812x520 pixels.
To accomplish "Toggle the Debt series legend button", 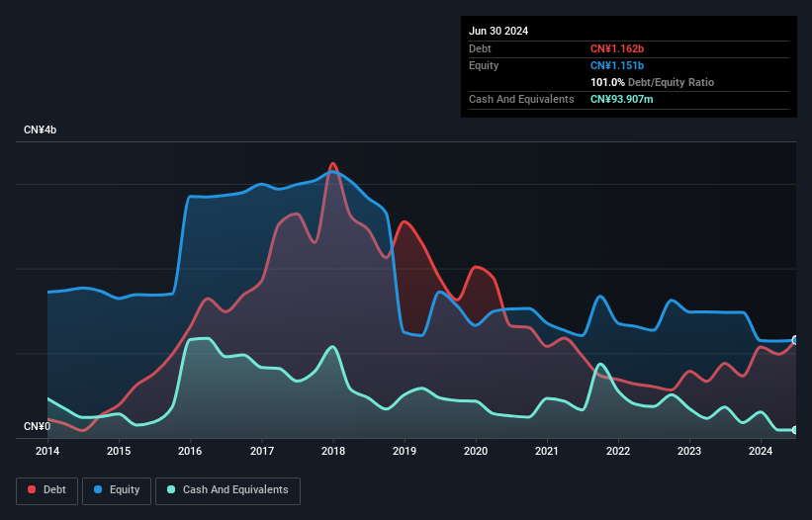I will click(47, 490).
